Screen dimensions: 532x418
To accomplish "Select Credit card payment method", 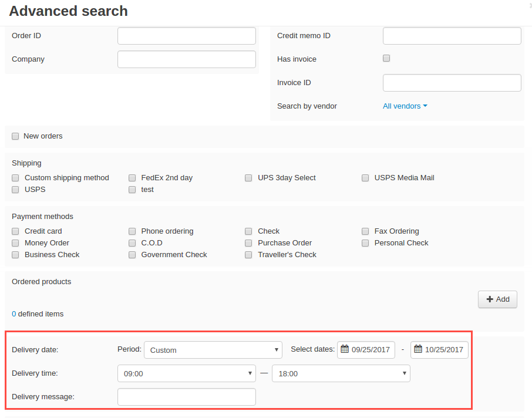I will click(15, 231).
